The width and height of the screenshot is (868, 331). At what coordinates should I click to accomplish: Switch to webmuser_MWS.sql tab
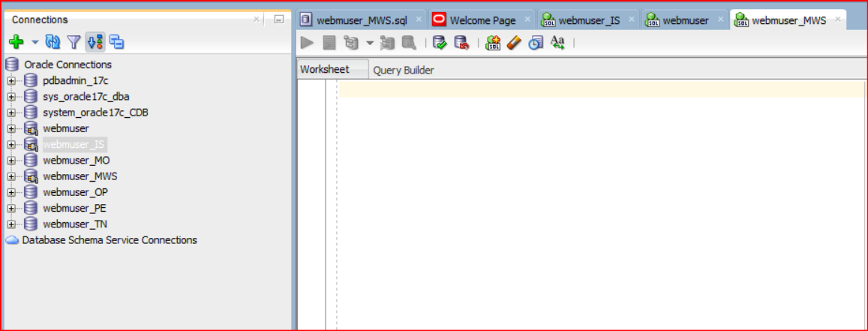pyautogui.click(x=362, y=21)
